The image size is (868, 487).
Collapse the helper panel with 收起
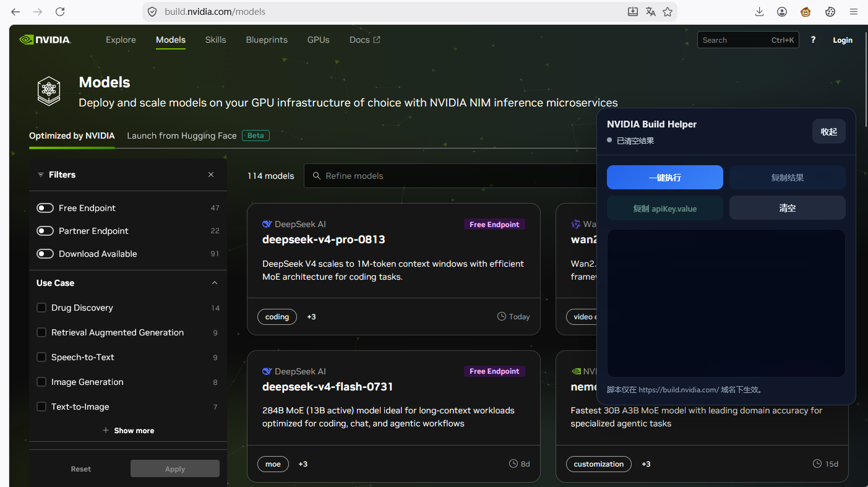coord(829,131)
